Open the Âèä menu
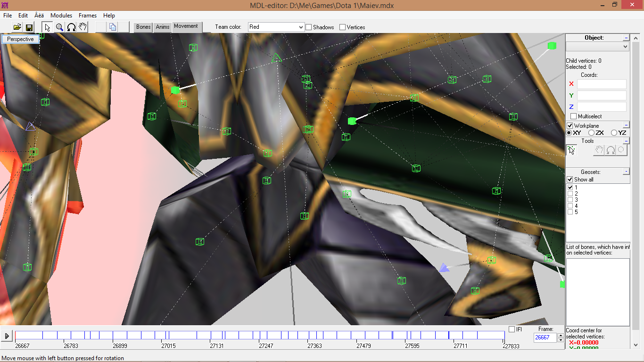 [x=39, y=16]
